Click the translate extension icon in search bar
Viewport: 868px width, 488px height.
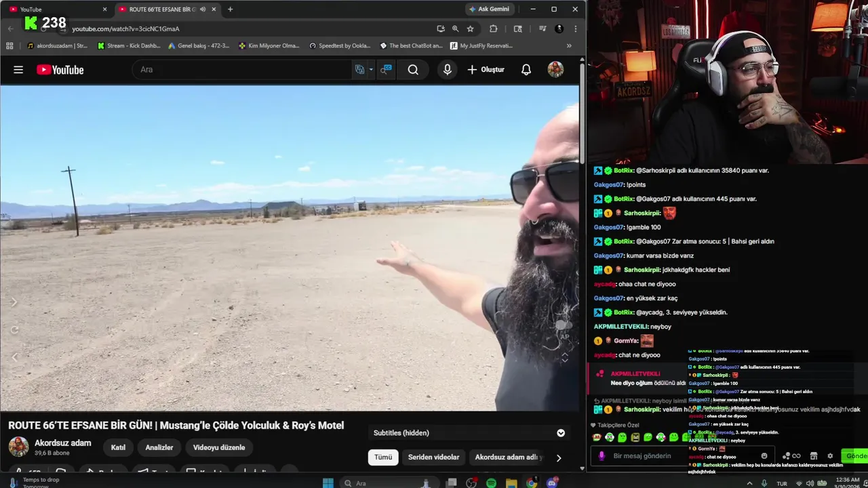coord(359,70)
